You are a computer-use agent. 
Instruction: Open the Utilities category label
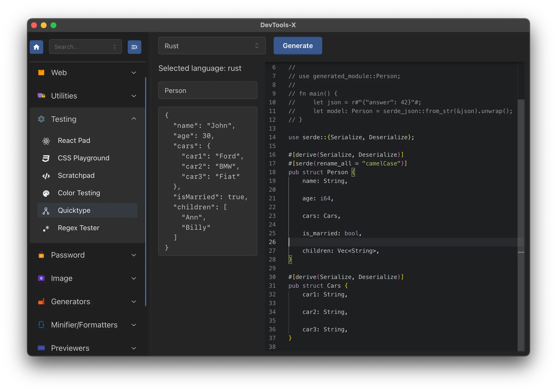point(64,96)
